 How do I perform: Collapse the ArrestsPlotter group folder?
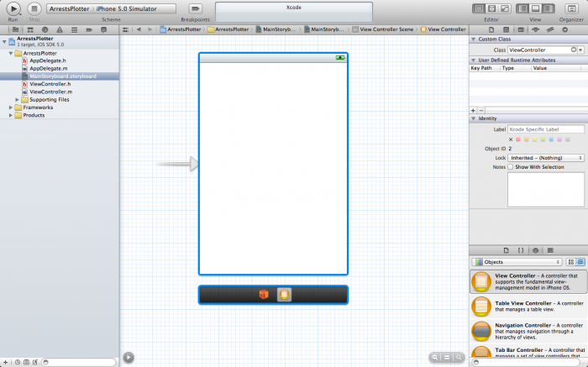(11, 53)
